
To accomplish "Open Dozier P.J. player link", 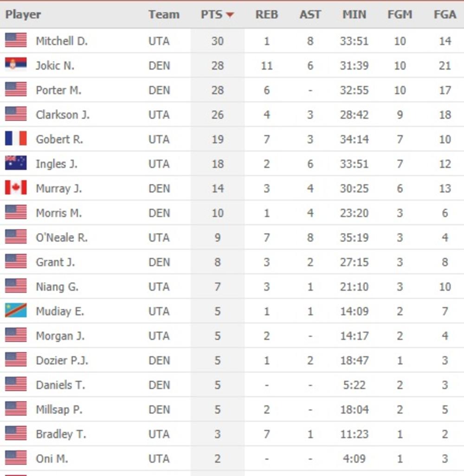I will [62, 360].
